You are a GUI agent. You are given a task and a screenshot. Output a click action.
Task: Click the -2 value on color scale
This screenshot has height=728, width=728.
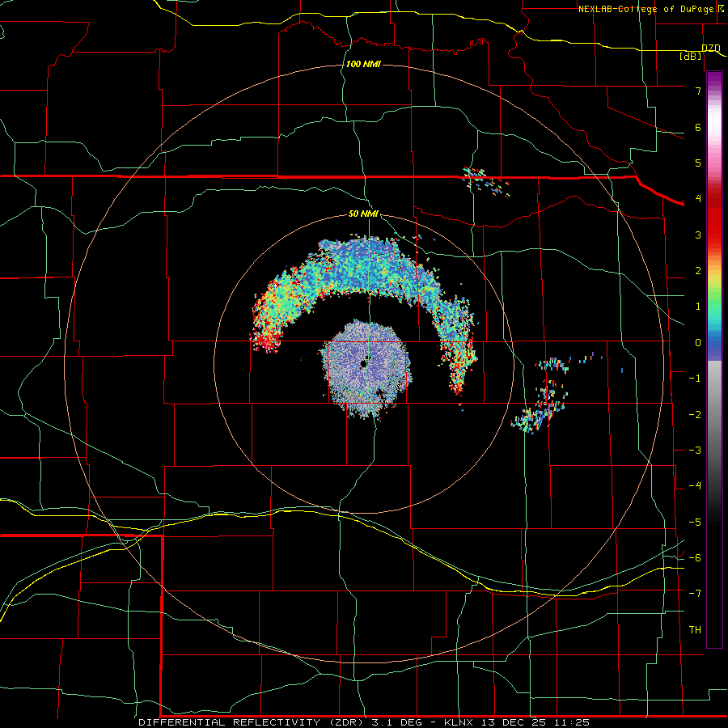[x=695, y=415]
